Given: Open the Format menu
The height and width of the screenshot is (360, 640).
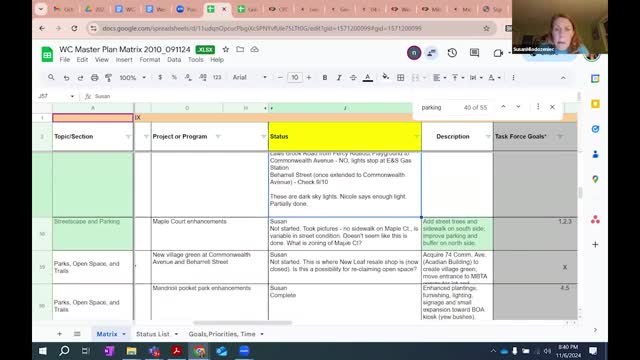Looking at the screenshot, I should (150, 60).
